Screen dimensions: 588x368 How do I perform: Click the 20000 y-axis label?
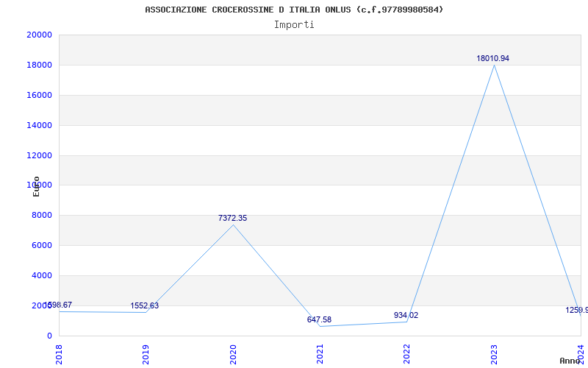click(39, 35)
